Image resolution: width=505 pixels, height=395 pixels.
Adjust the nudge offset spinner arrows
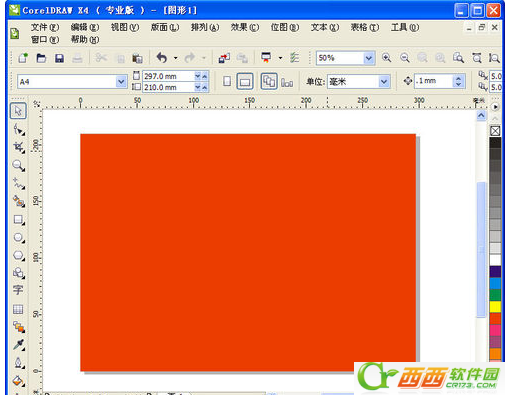pyautogui.click(x=458, y=81)
